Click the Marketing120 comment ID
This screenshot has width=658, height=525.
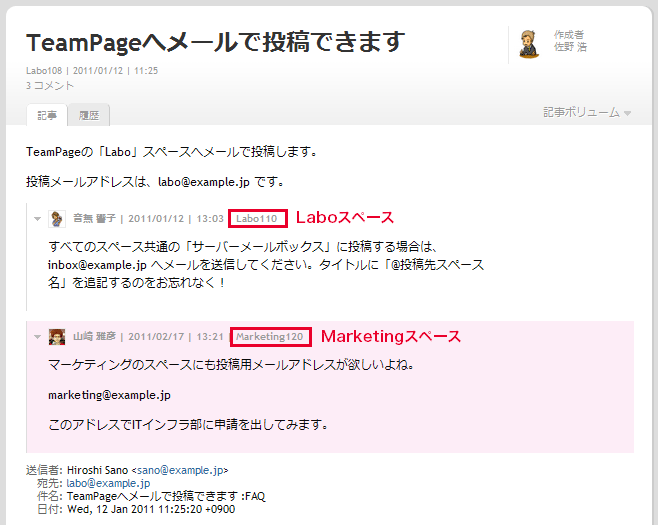pos(269,337)
